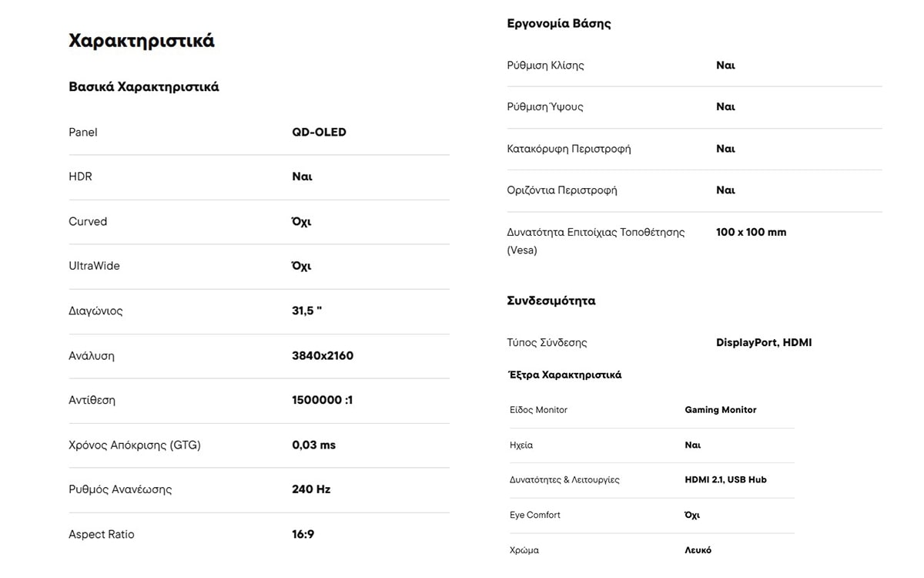Click the HDMI 2.1, USB Hub value

tap(725, 479)
